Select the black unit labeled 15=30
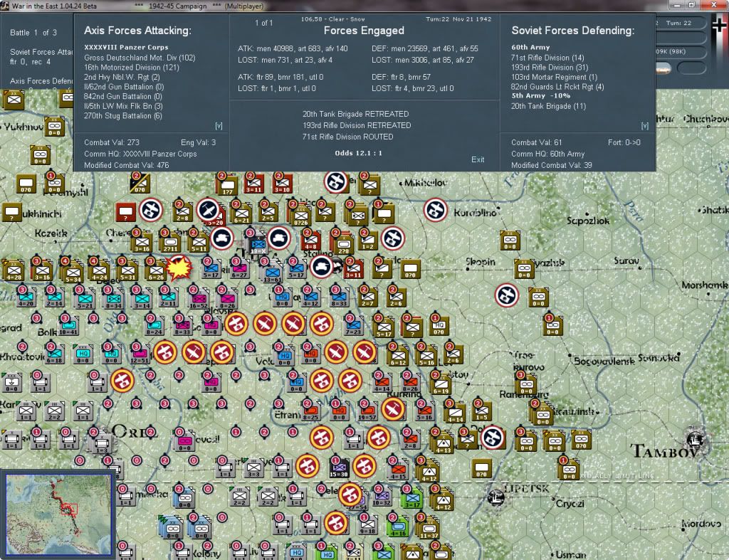This screenshot has height=560, width=729. 338,468
